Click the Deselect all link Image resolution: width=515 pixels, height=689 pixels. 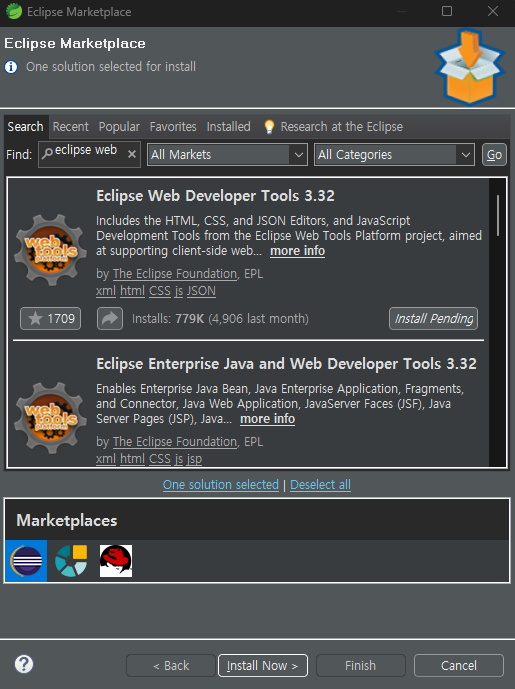pos(320,484)
